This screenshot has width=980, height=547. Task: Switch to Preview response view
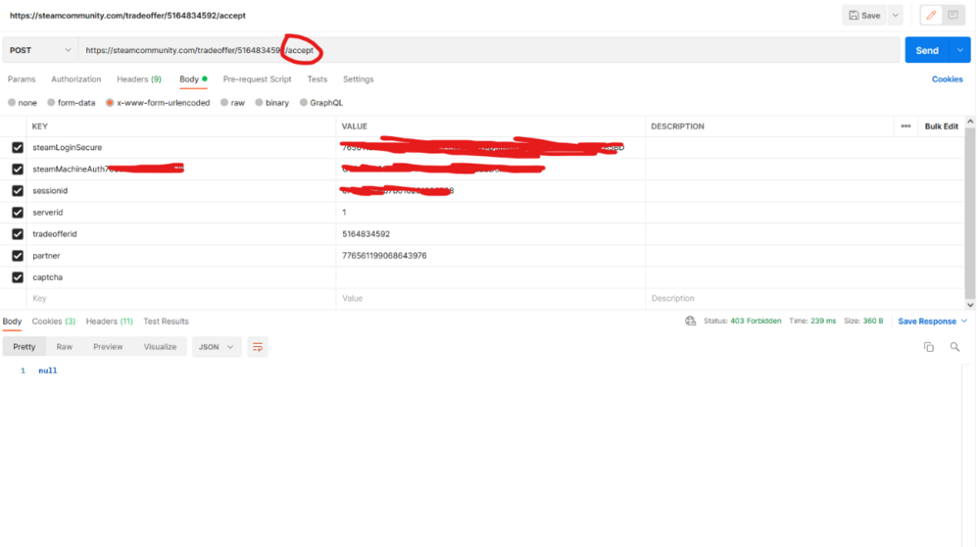tap(108, 347)
